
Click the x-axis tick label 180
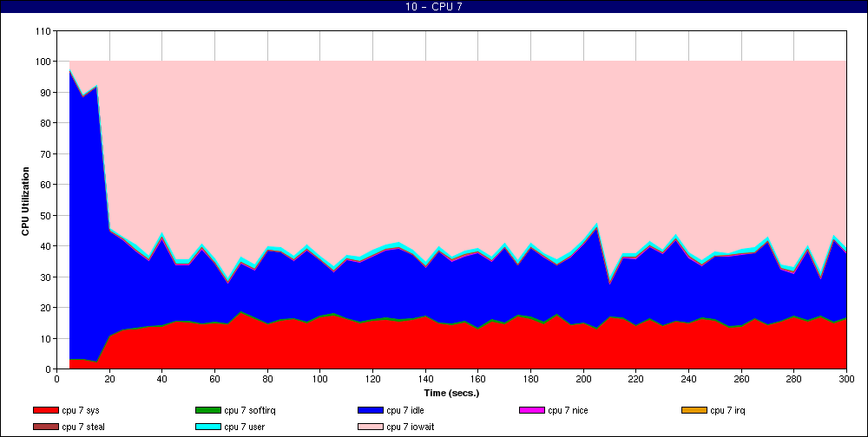pos(530,379)
